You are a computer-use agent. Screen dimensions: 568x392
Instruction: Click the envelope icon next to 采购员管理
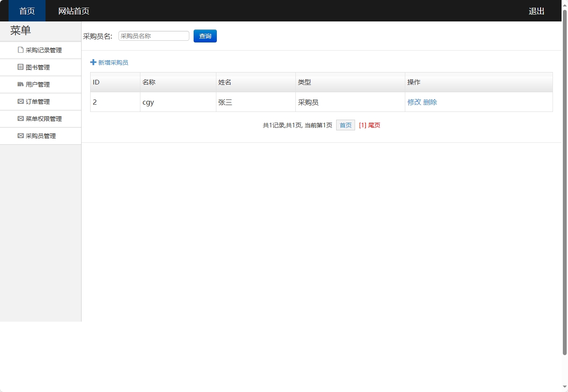point(20,136)
